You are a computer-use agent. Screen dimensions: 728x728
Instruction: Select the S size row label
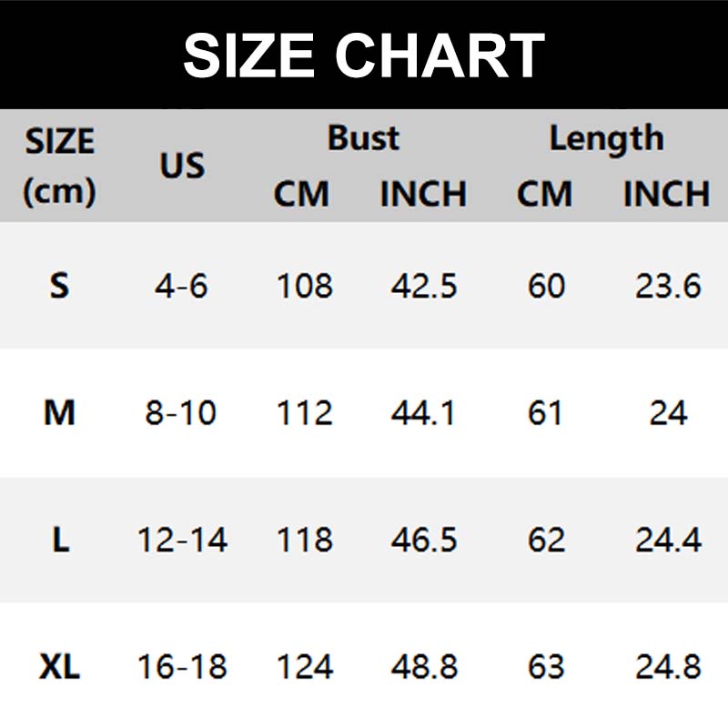tap(59, 287)
